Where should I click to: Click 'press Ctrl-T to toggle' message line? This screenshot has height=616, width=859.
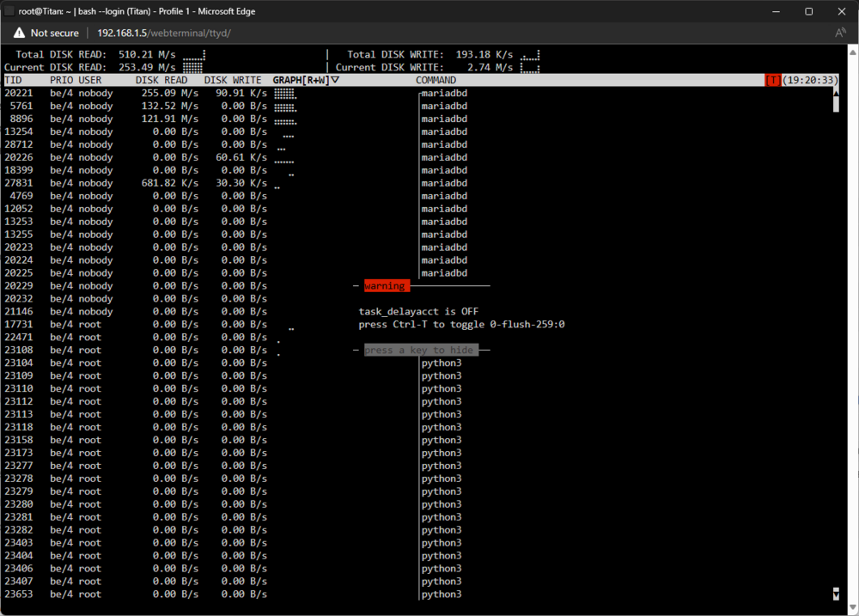(x=462, y=325)
